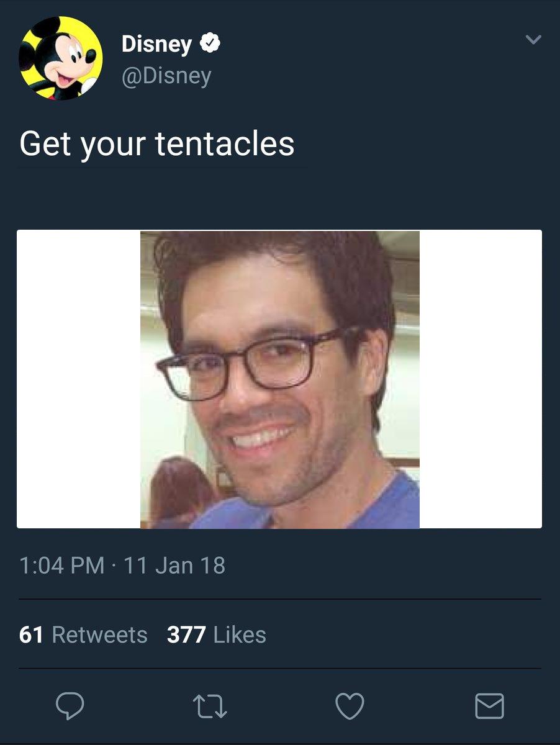The image size is (560, 745).
Task: Click the 377 like count number
Action: point(186,634)
